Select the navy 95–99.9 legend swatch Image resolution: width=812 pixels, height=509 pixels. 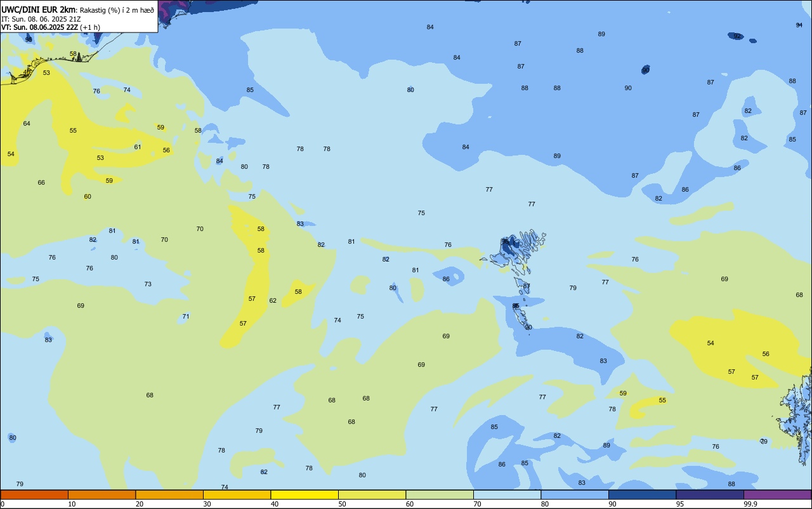(x=710, y=494)
